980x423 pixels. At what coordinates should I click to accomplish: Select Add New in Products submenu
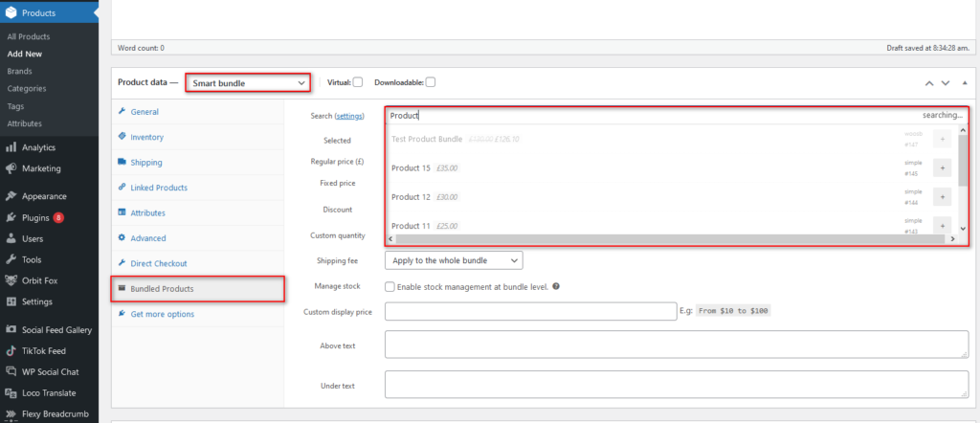24,54
